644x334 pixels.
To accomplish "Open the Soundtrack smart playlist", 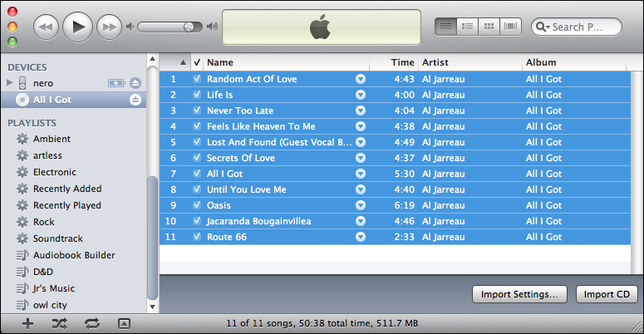I will click(58, 238).
